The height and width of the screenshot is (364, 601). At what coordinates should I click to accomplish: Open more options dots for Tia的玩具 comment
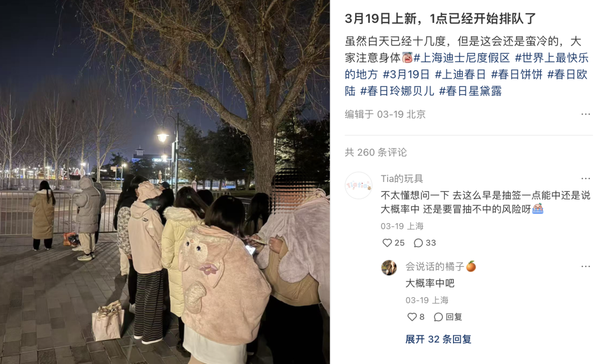[585, 179]
